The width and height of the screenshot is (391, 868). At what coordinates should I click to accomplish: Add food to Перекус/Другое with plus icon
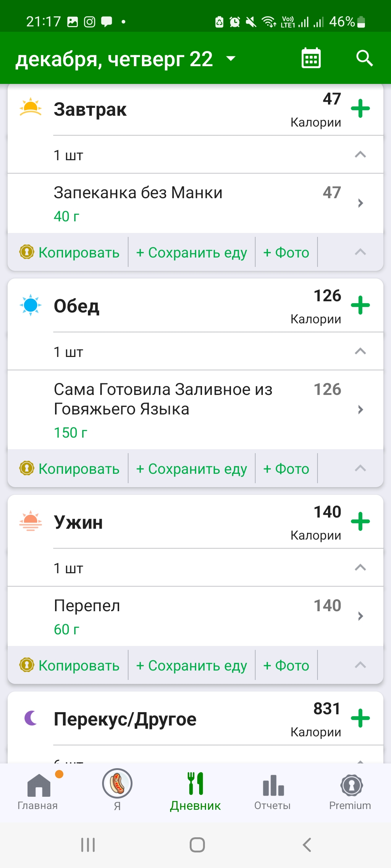pos(360,718)
